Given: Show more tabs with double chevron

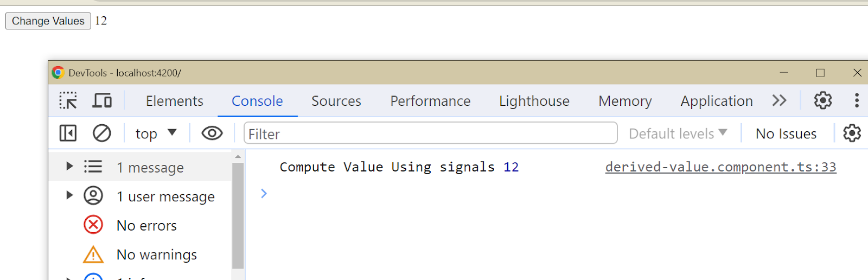Looking at the screenshot, I should click(780, 100).
